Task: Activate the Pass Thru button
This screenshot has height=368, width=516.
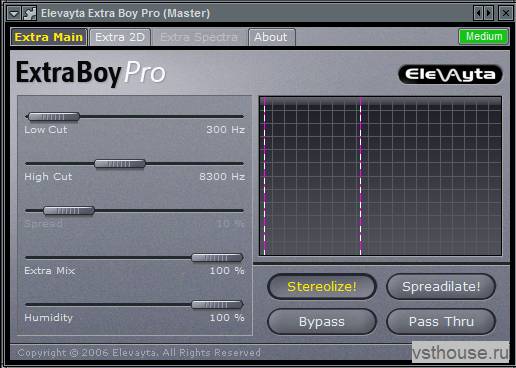Action: pyautogui.click(x=441, y=322)
